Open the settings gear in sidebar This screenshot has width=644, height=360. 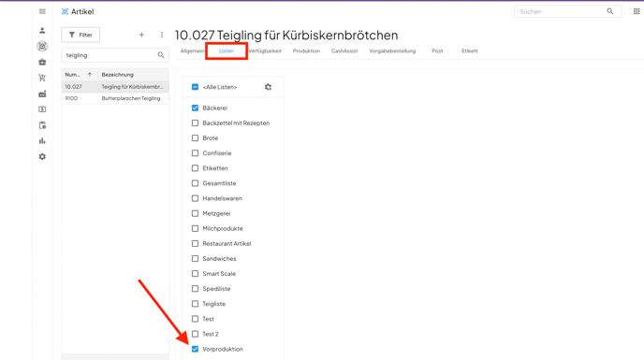point(42,157)
